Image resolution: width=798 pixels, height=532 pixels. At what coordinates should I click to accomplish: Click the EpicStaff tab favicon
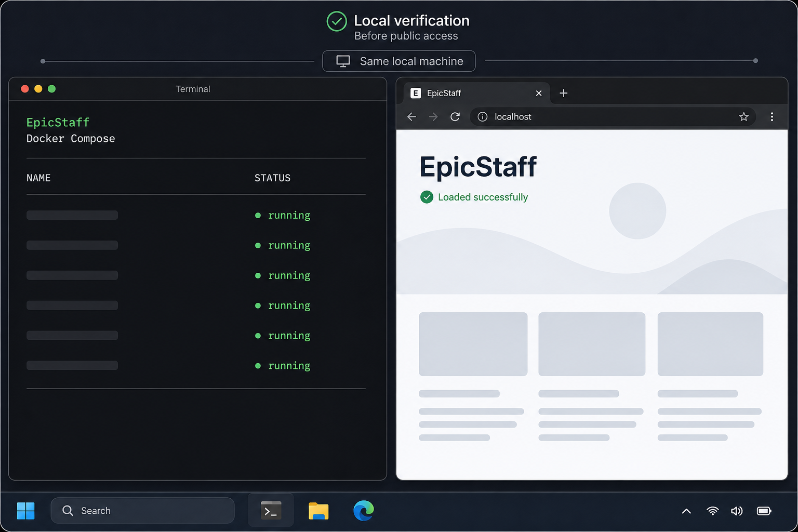pos(416,93)
